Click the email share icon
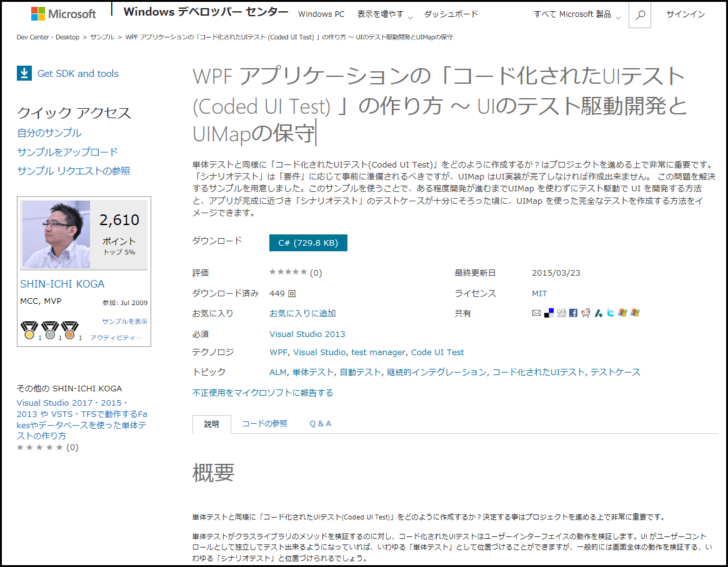This screenshot has height=567, width=728. click(536, 313)
